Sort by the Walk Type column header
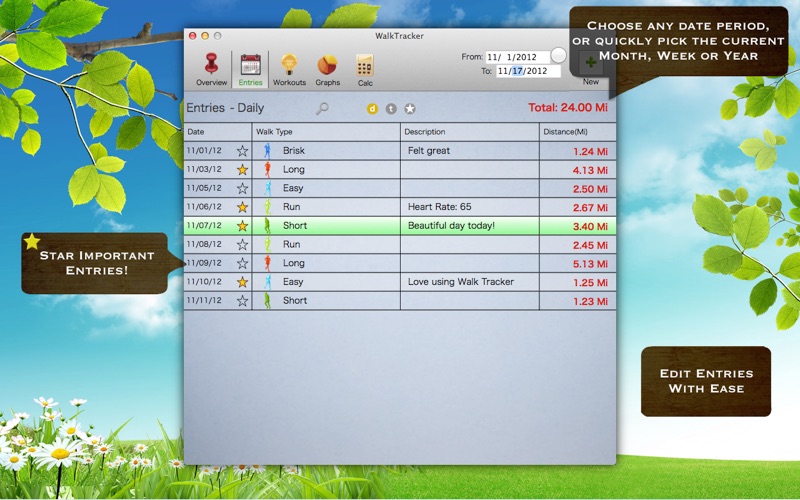The image size is (800, 500). click(x=326, y=132)
